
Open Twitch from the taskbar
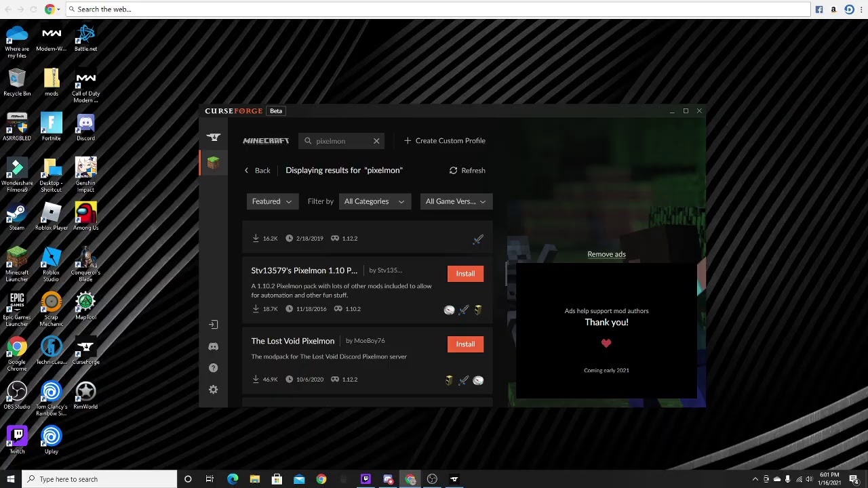[366, 479]
